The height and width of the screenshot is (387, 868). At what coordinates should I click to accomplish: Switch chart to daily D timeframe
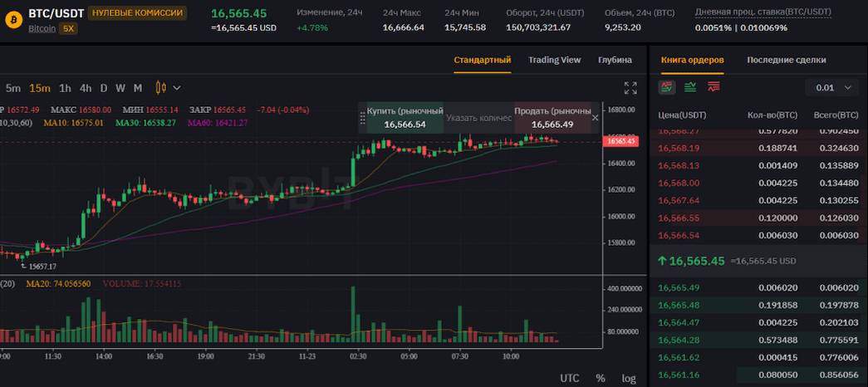coord(104,87)
